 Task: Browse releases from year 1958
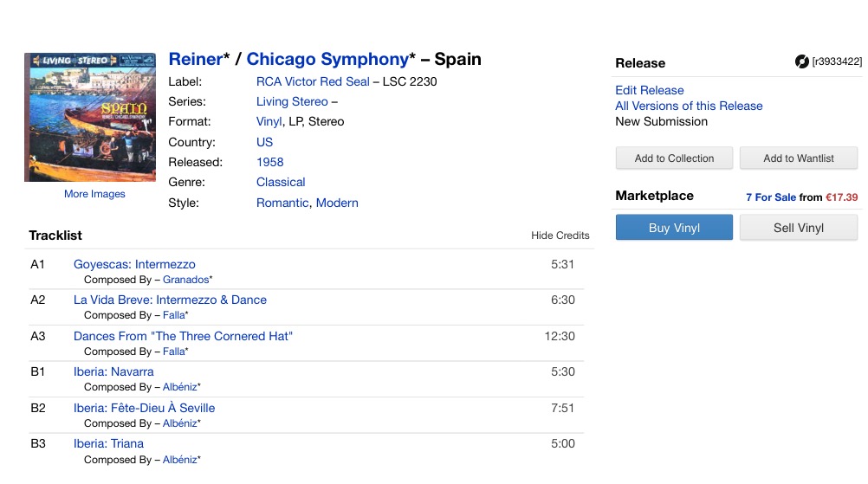pyautogui.click(x=269, y=162)
